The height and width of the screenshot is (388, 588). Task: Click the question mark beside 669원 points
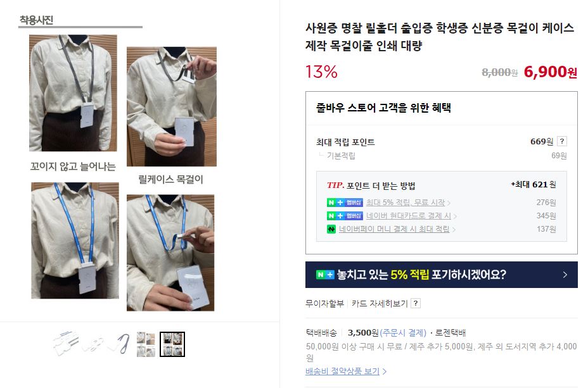(562, 141)
